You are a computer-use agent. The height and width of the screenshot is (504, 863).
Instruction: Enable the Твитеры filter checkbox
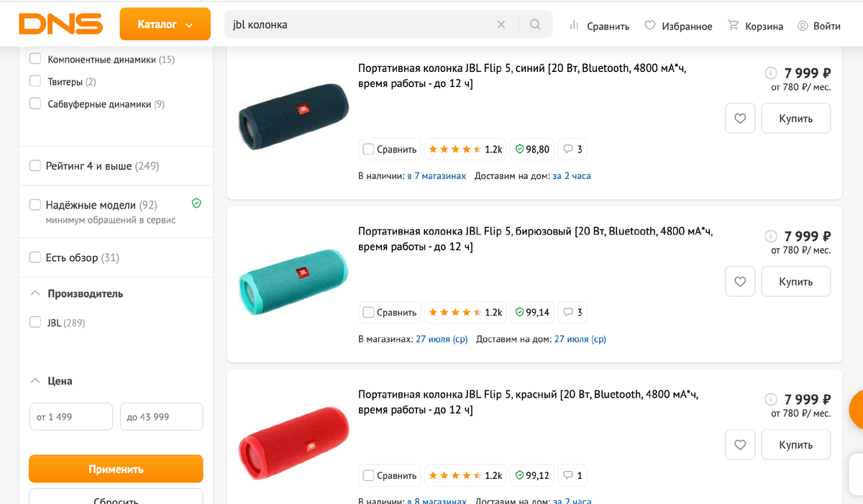coord(35,81)
